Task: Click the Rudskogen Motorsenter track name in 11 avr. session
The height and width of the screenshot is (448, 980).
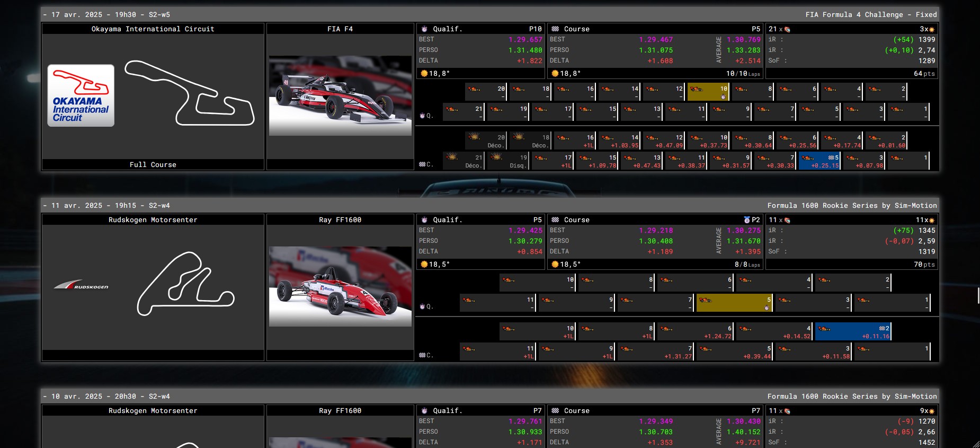Action: (x=153, y=220)
